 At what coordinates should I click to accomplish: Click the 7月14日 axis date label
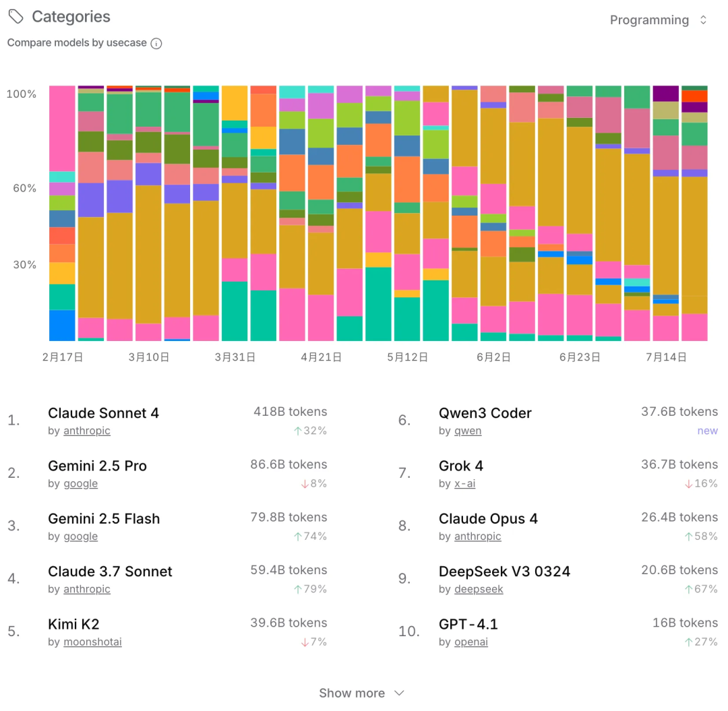666,357
